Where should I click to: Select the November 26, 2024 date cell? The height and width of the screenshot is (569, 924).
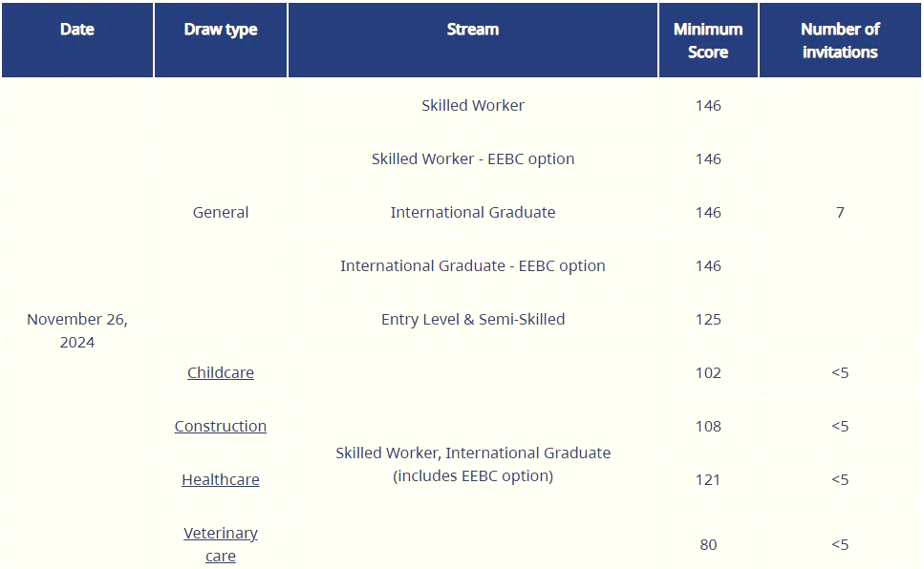click(77, 330)
